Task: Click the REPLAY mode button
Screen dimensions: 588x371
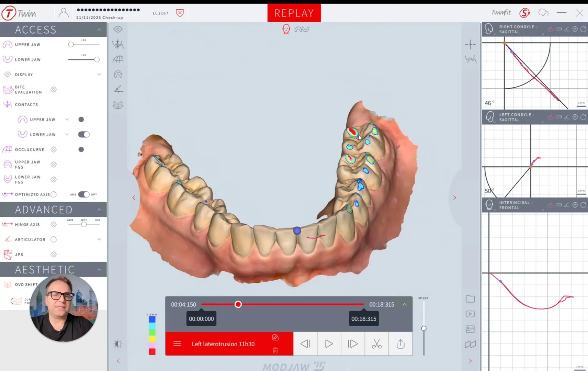Action: pyautogui.click(x=294, y=13)
